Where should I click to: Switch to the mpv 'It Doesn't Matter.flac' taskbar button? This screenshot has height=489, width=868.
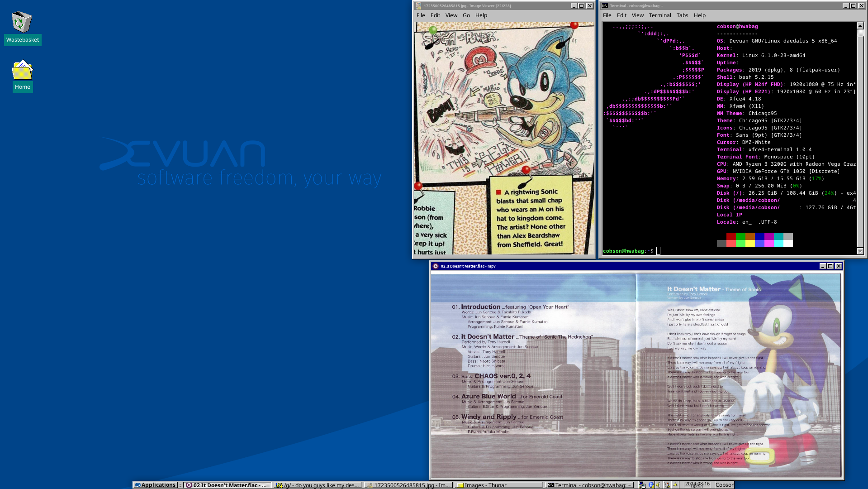coord(228,485)
